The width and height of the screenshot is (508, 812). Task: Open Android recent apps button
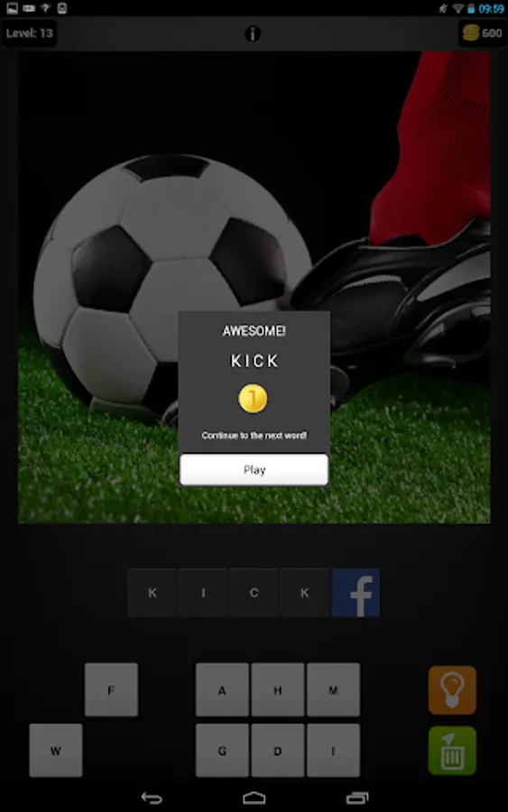point(356,798)
